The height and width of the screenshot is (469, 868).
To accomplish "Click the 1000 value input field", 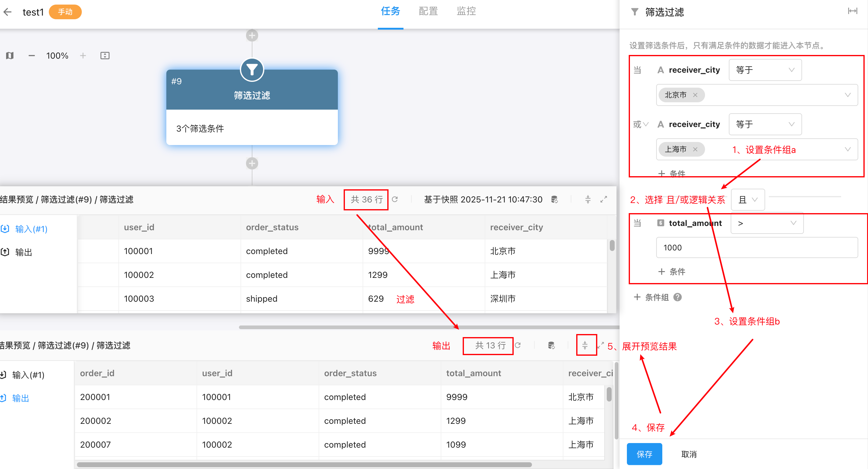I will click(757, 248).
